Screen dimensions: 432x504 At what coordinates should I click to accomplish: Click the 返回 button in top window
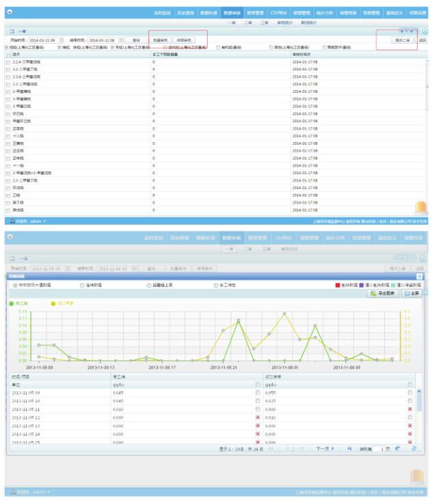pyautogui.click(x=422, y=40)
